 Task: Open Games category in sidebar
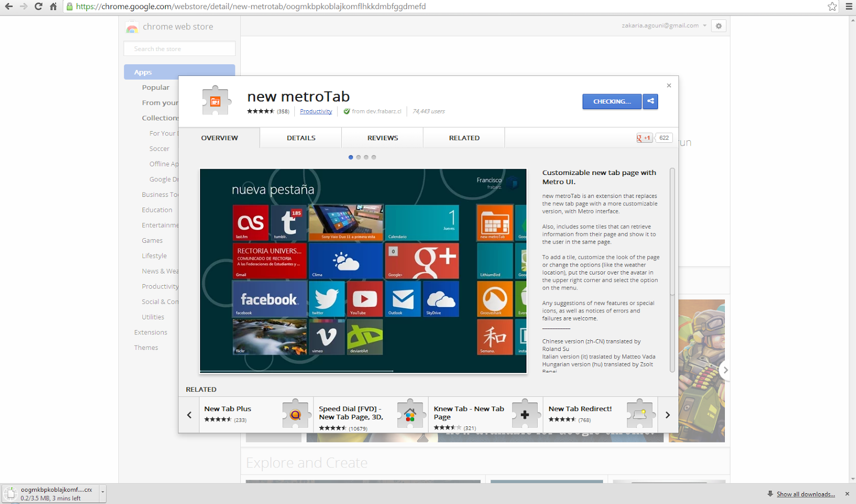[152, 241]
